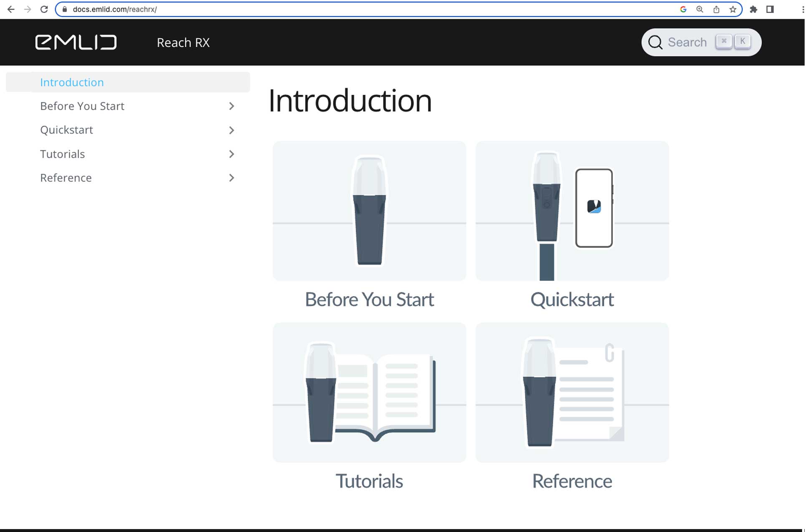
Task: Expand the Before You Start chevron
Action: point(232,106)
